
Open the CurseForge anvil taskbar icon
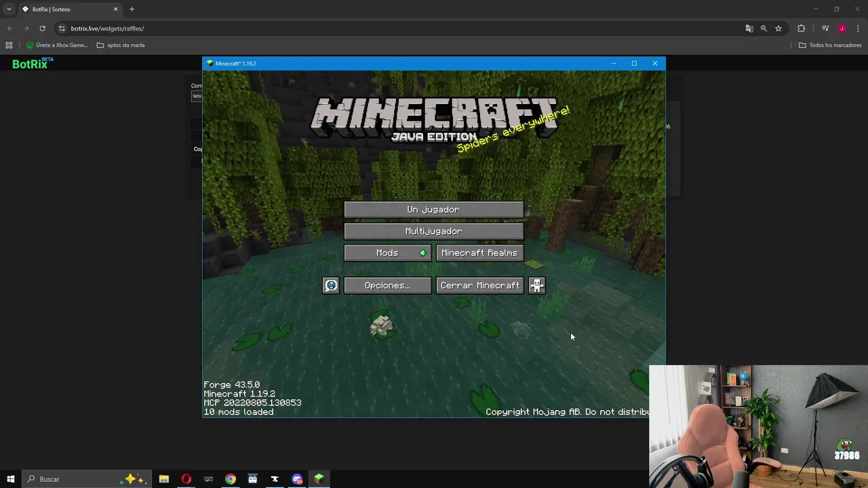275,479
